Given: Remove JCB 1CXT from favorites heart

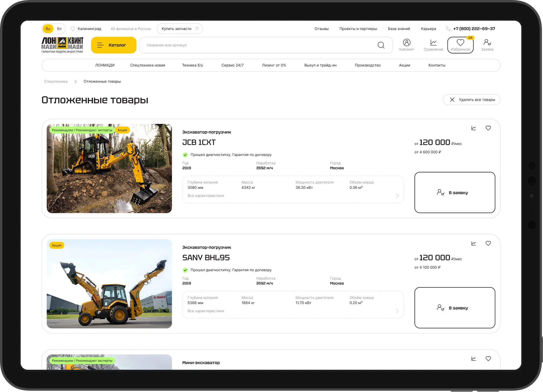Looking at the screenshot, I should coord(488,128).
